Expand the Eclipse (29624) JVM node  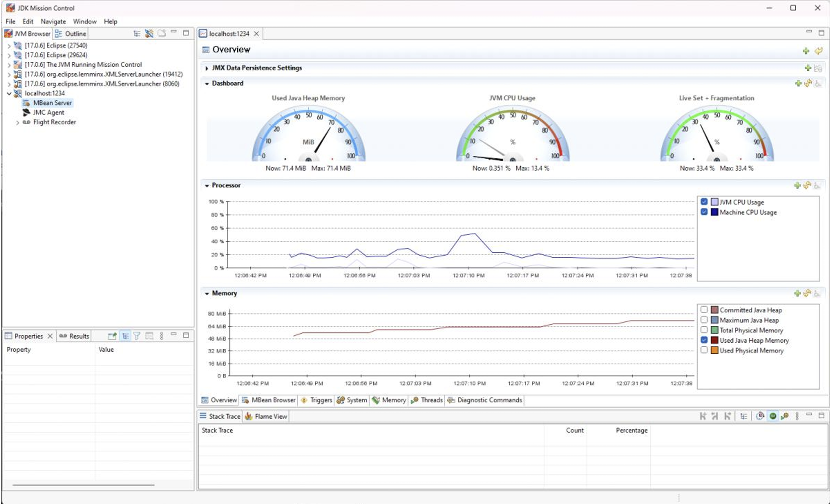point(9,55)
